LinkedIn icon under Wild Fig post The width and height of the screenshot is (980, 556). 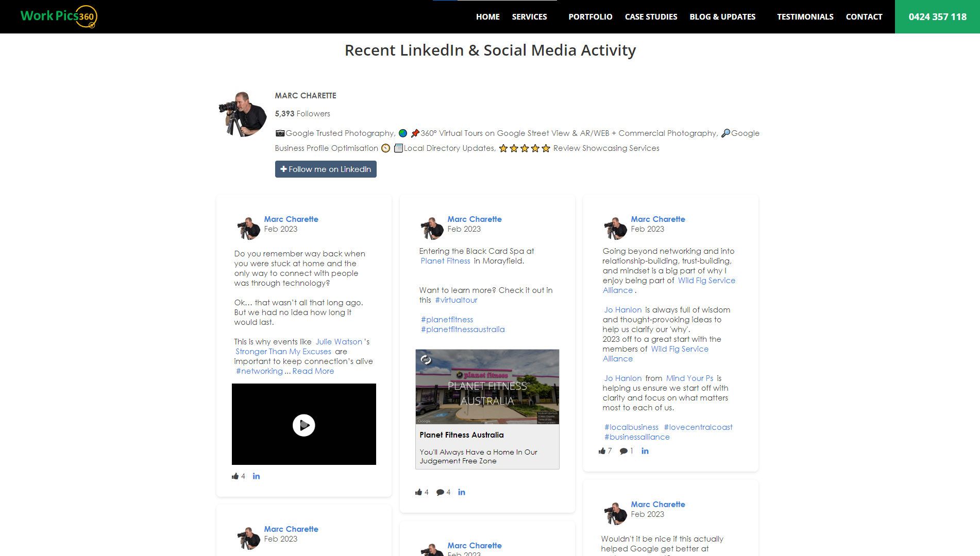tap(645, 451)
